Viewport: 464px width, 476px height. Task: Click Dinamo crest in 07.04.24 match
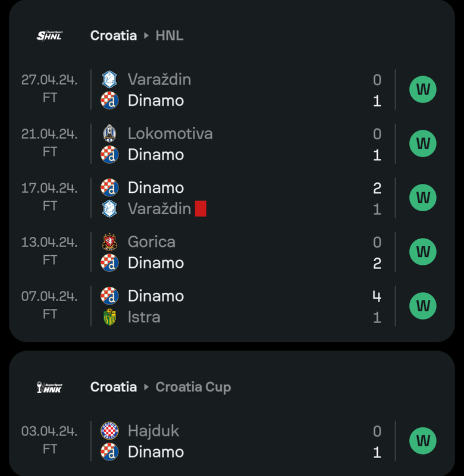click(x=109, y=296)
